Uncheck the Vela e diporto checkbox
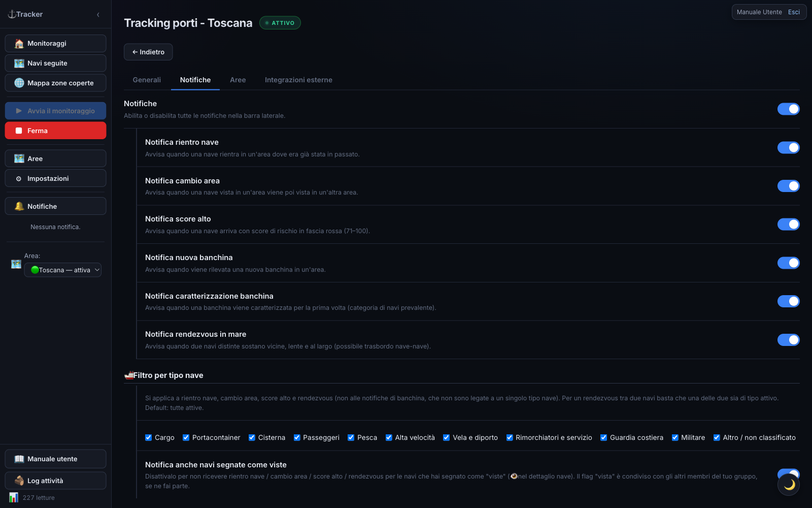The width and height of the screenshot is (812, 508). tap(447, 437)
